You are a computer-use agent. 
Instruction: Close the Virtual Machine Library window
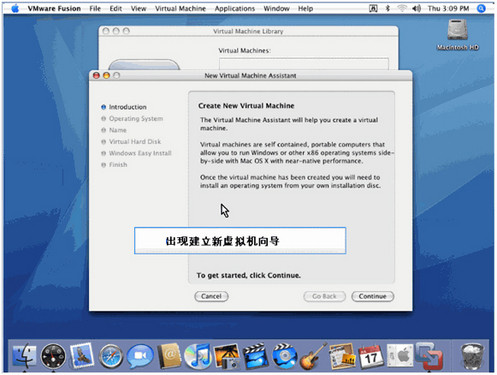click(106, 31)
